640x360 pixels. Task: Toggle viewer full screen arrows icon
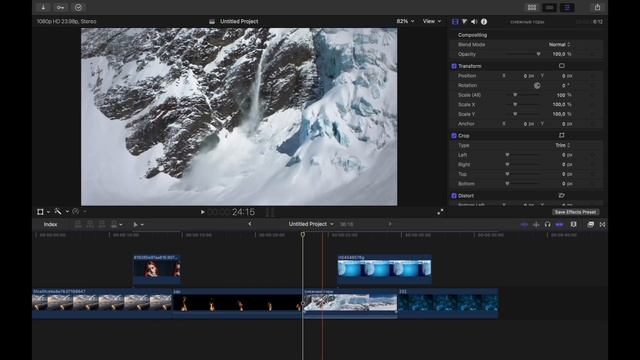(440, 212)
